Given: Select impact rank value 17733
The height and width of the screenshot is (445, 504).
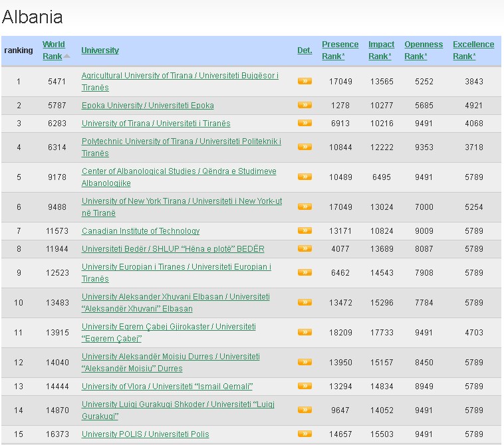Looking at the screenshot, I should (x=382, y=332).
